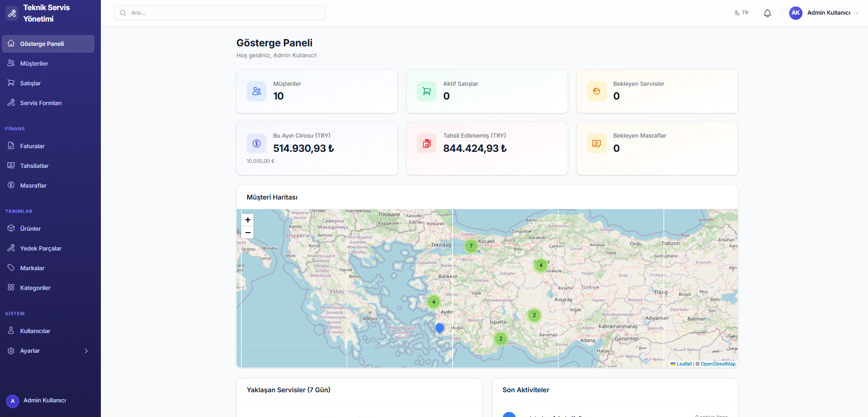Navigate to Servis Formları page
This screenshot has width=868, height=417.
click(40, 103)
